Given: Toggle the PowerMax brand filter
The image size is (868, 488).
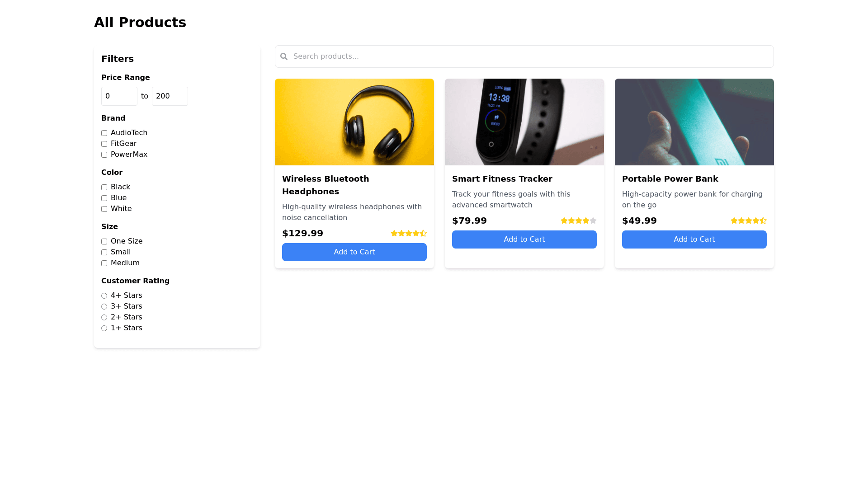Looking at the screenshot, I should 104,155.
